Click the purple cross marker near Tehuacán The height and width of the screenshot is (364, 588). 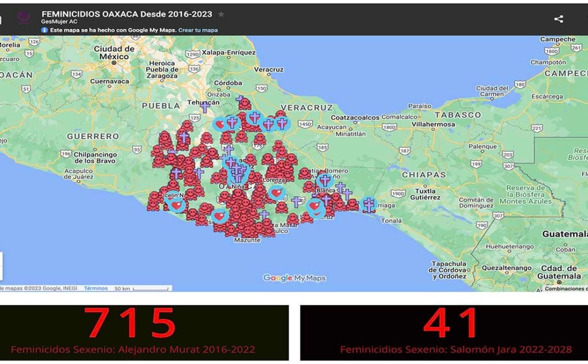pos(205,107)
